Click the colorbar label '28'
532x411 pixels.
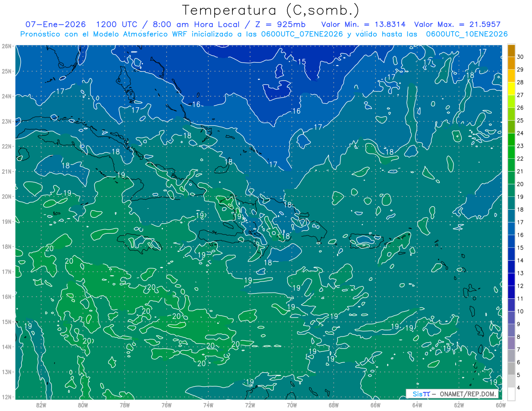[x=520, y=82]
